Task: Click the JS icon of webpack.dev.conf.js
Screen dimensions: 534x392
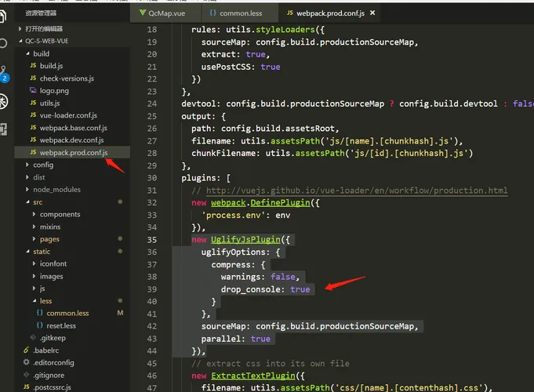Action: [33, 140]
